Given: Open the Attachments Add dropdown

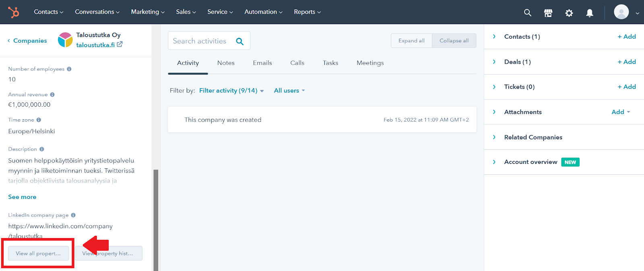Looking at the screenshot, I should click(x=621, y=112).
